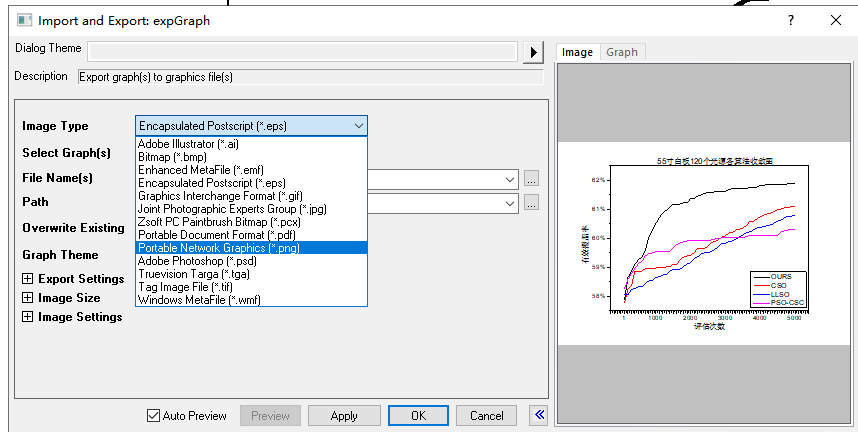Expand the Export Settings section
Viewport: 858px width, 432px height.
(x=28, y=279)
